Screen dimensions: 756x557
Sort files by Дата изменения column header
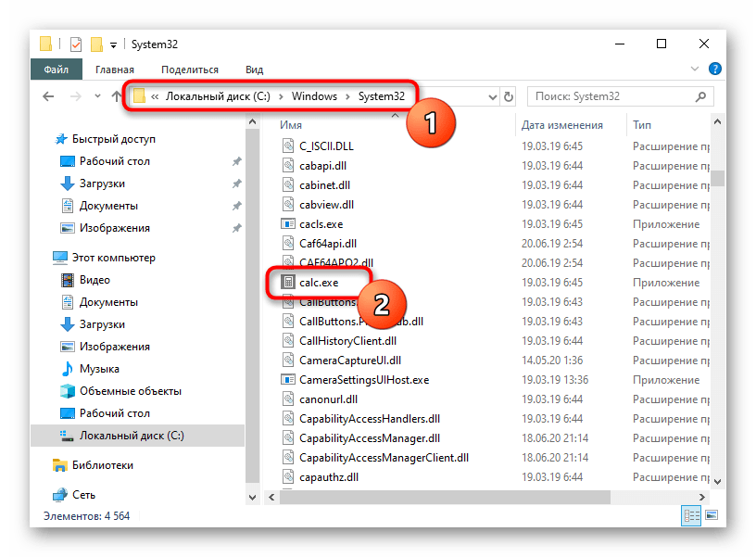pyautogui.click(x=562, y=125)
